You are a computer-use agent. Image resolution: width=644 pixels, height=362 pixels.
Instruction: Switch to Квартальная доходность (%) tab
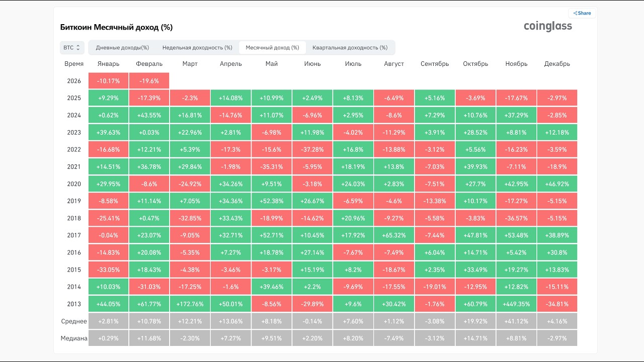[x=350, y=48]
